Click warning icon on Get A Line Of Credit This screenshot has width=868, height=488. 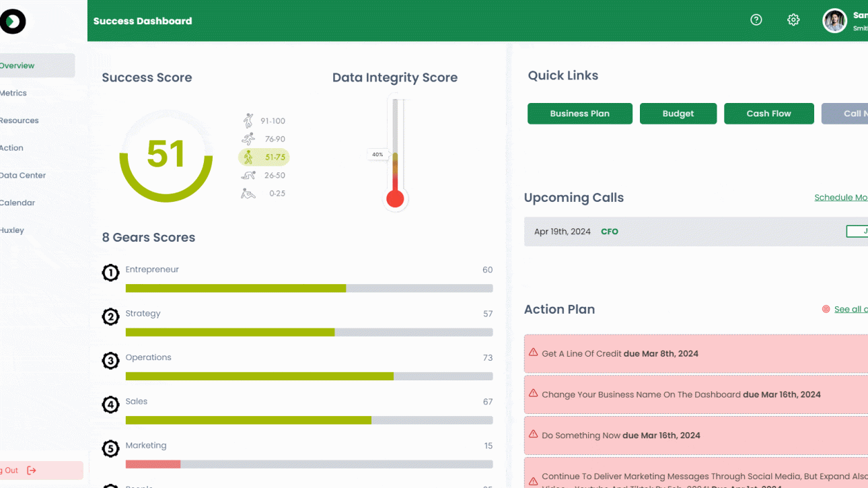(533, 352)
